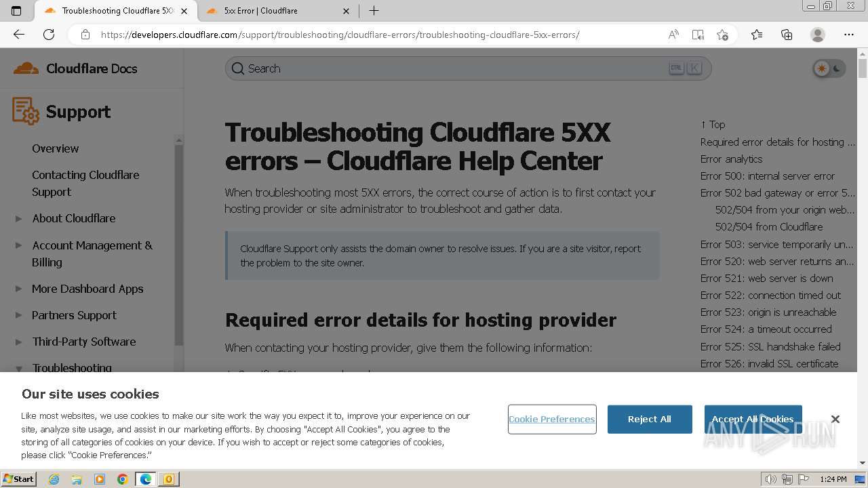Screen dimensions: 868x488
Task: Open the More Dashboard Apps sidebar link
Action: [87, 289]
